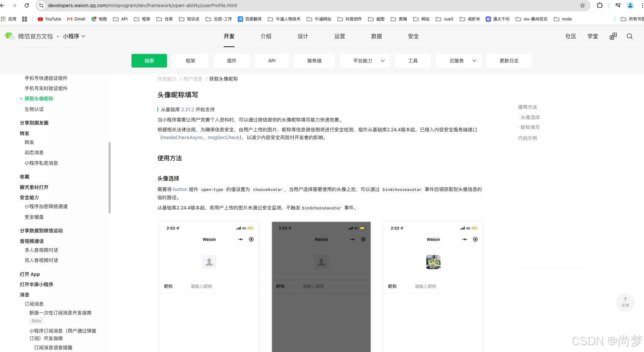
Task: Click the succulent avatar in third phone mockup
Action: (x=433, y=262)
